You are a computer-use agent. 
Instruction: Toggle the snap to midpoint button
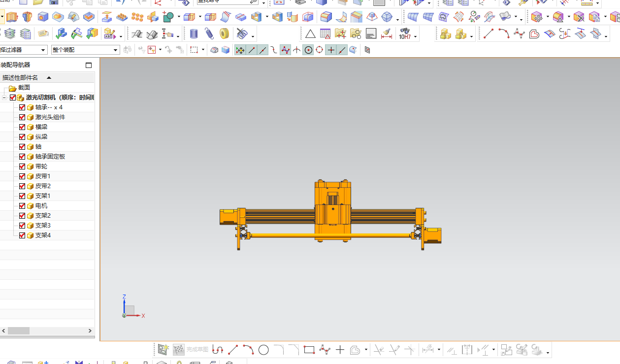click(x=263, y=50)
